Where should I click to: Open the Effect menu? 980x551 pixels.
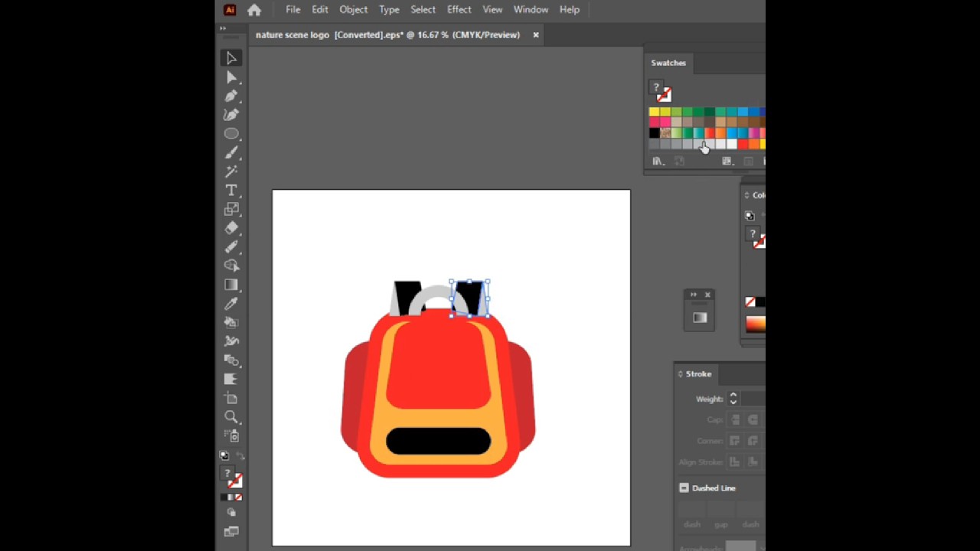pyautogui.click(x=459, y=10)
